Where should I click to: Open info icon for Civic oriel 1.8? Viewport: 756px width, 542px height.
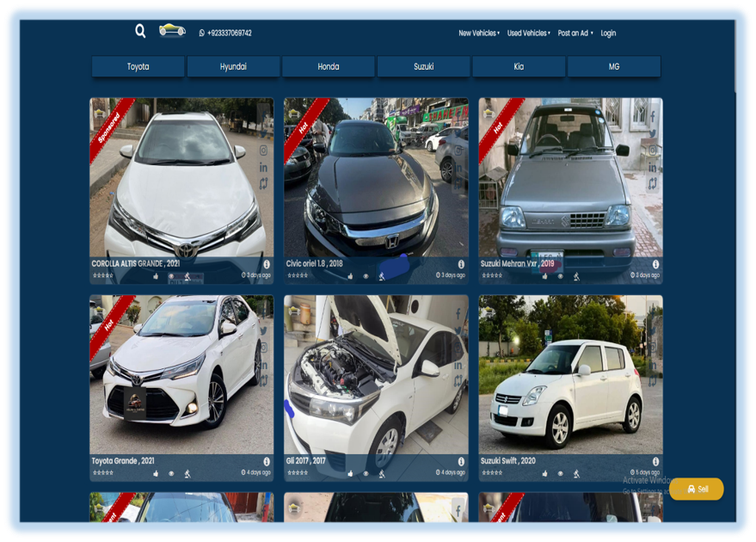click(461, 264)
